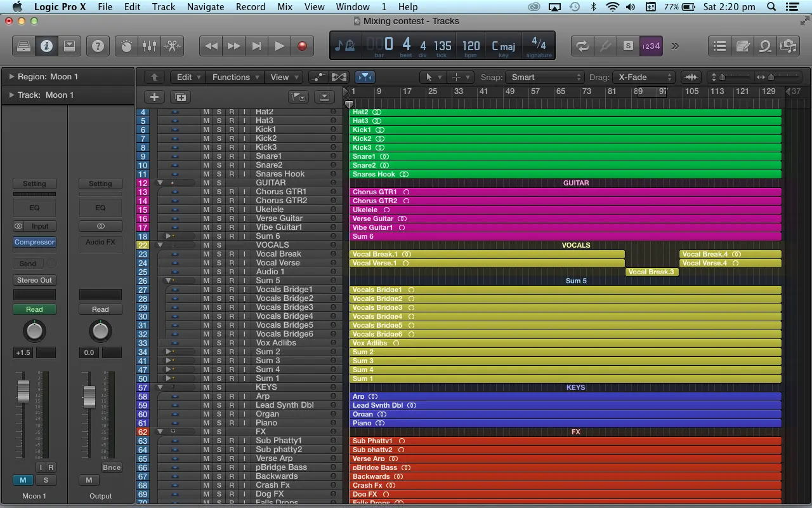812x508 pixels.
Task: Click the Stereo Out output slot
Action: click(34, 280)
